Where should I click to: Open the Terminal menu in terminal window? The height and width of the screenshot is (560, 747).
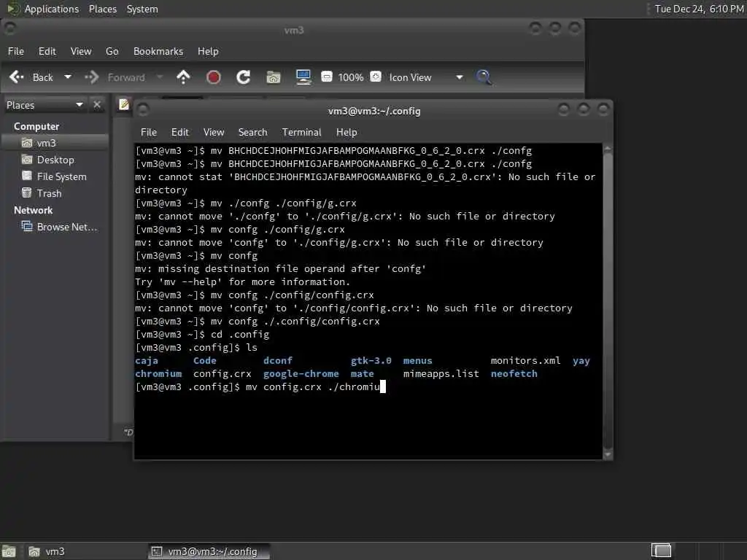click(x=301, y=133)
